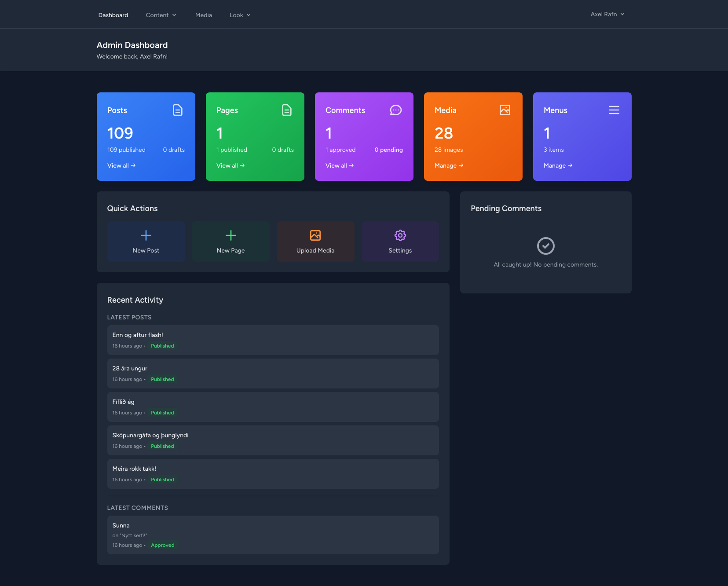728x586 pixels.
Task: Go to the Dashboard nav item
Action: click(x=113, y=15)
